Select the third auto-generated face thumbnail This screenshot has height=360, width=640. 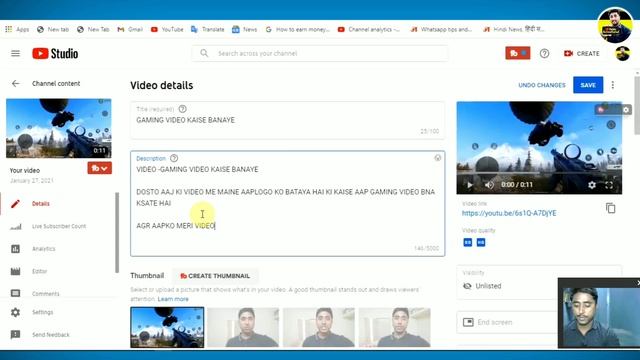click(319, 327)
